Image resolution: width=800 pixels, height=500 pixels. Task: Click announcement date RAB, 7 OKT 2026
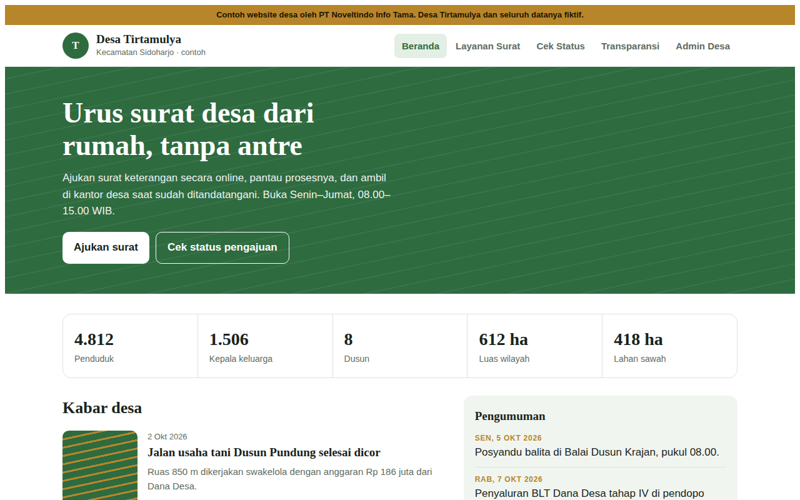[x=509, y=479]
